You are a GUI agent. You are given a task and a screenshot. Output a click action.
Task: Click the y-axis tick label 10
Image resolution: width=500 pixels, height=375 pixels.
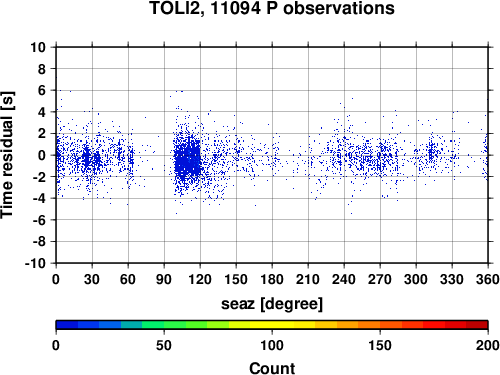(38, 47)
